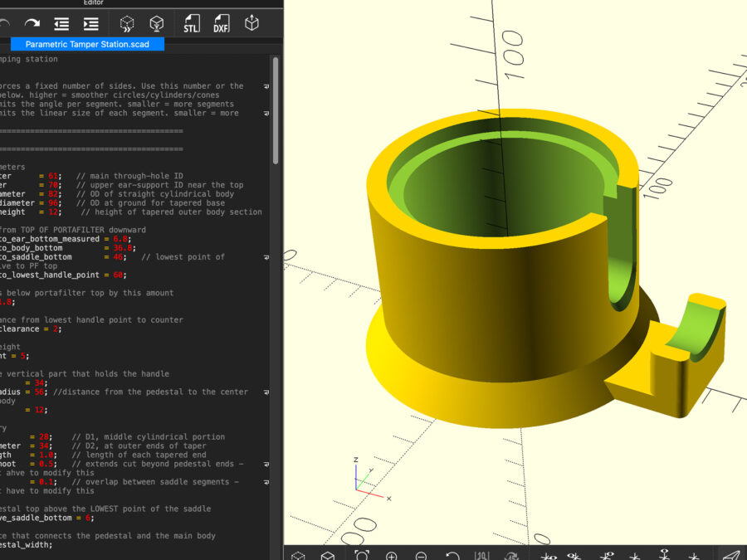Run Preview with the dashed cube icon
747x560 pixels.
[127, 23]
